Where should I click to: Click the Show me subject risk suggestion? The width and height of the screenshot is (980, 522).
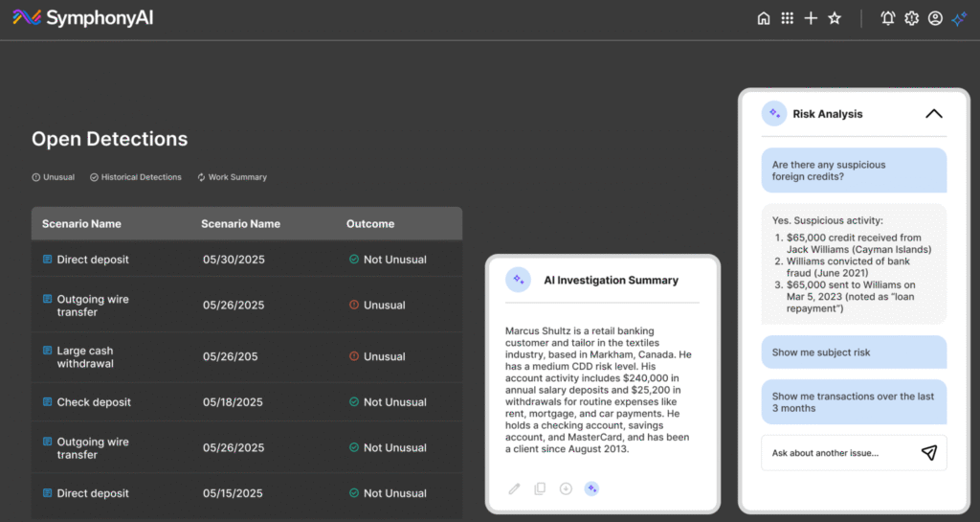(854, 352)
